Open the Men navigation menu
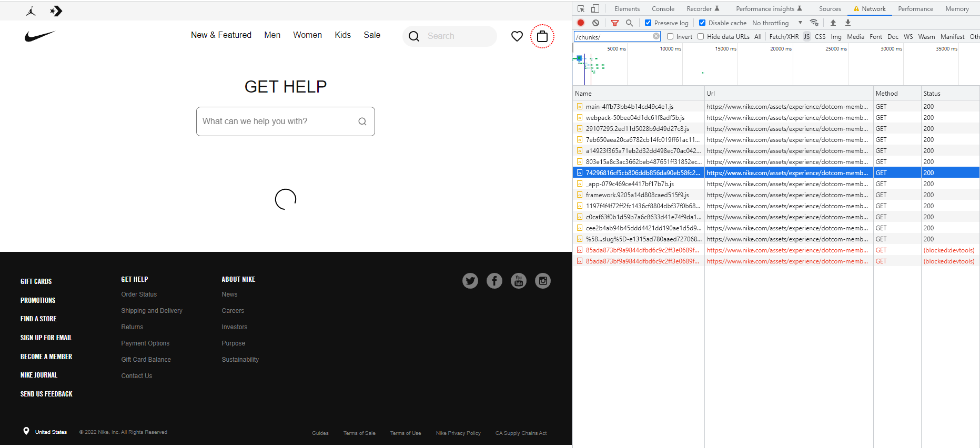This screenshot has height=448, width=980. click(272, 35)
